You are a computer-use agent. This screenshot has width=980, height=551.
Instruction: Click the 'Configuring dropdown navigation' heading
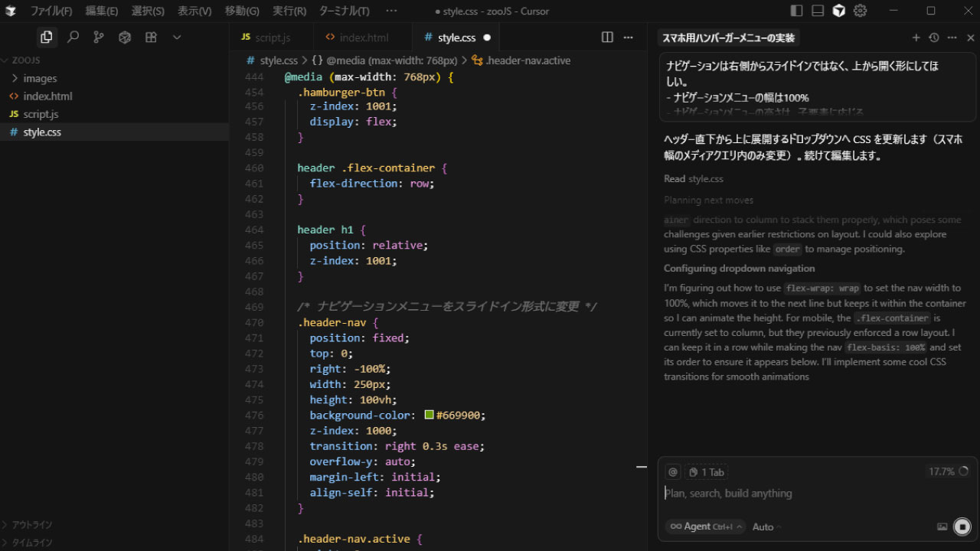[739, 269]
